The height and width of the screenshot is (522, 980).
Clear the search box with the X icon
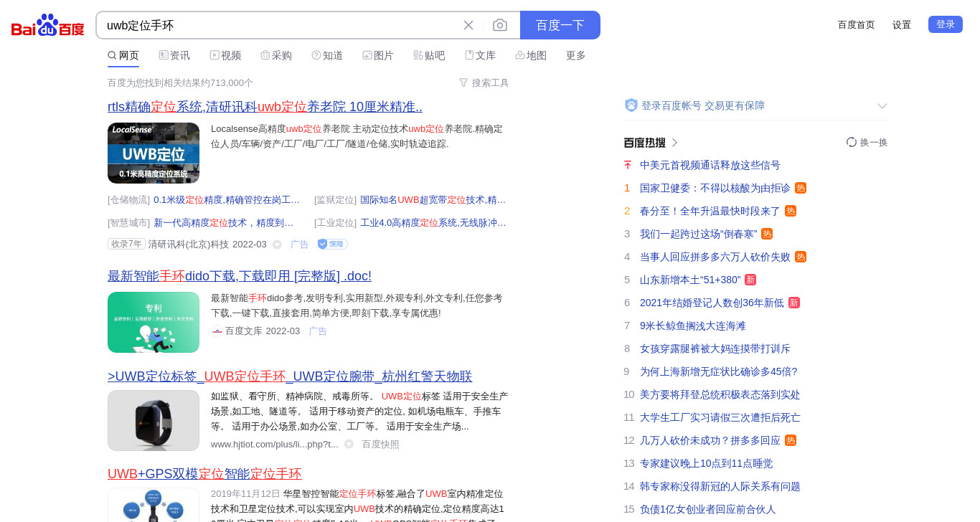468,25
